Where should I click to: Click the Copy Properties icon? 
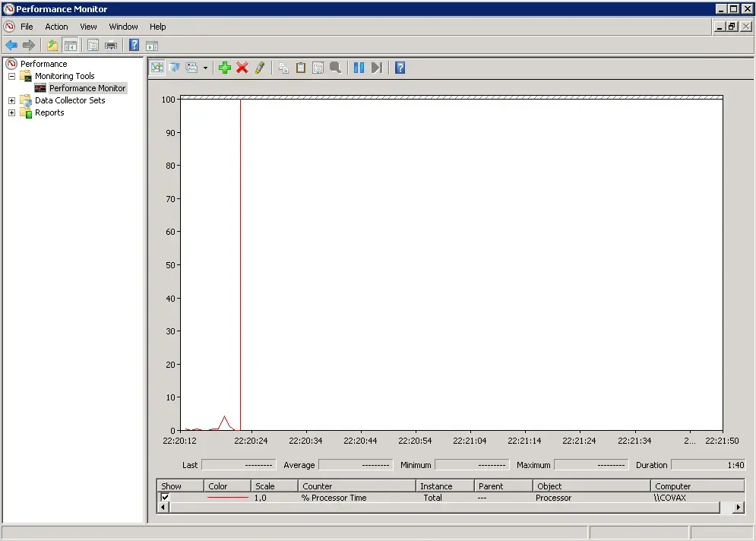[283, 68]
